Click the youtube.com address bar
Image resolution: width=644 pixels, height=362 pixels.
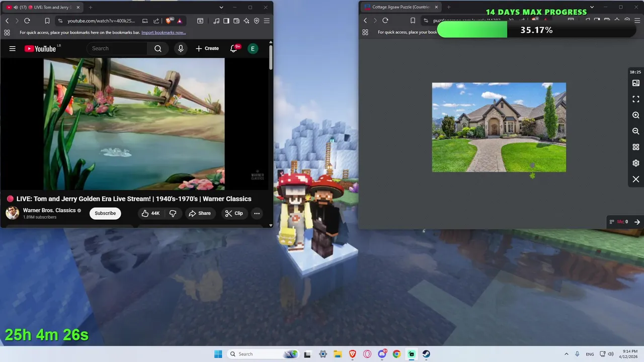(x=101, y=21)
